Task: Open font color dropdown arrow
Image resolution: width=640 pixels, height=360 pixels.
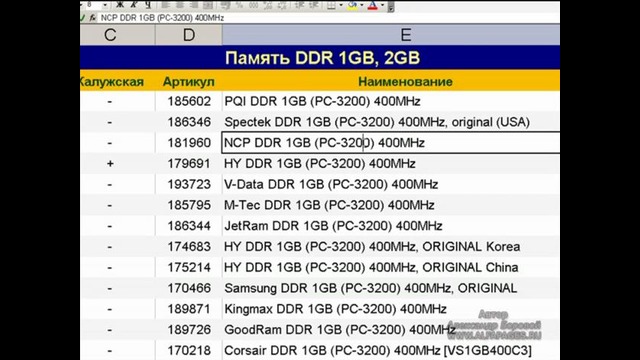Action: coord(382,4)
